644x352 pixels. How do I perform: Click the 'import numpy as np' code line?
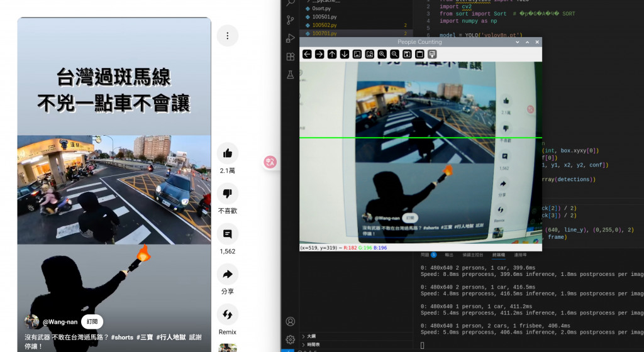pos(468,21)
